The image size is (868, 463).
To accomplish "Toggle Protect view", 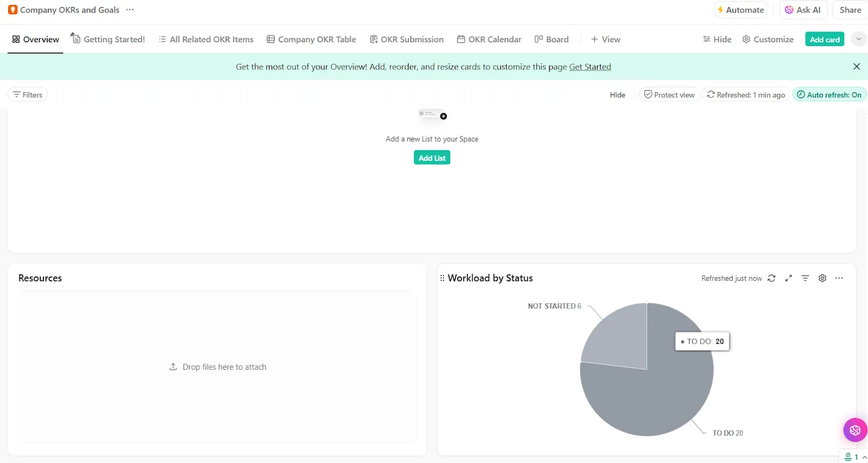I will (x=669, y=95).
